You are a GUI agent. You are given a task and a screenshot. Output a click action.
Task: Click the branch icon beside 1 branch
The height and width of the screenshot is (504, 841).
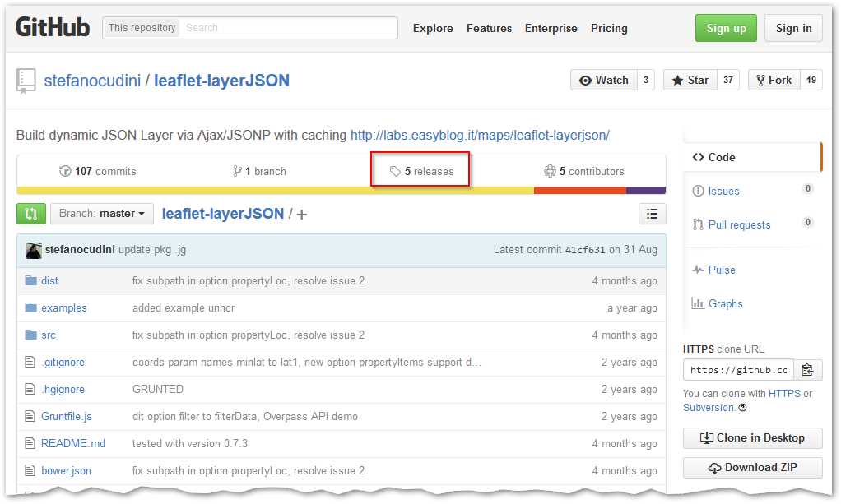click(237, 171)
